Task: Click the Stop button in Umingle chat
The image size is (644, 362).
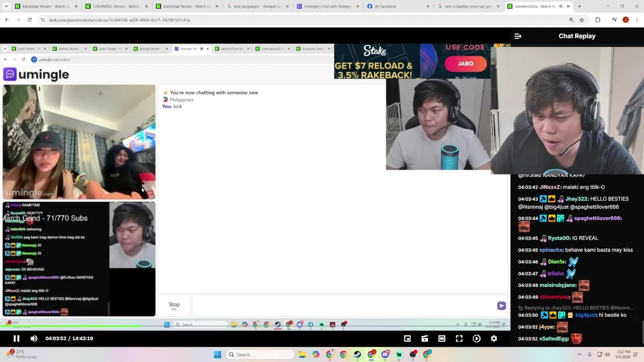Action: point(174,305)
